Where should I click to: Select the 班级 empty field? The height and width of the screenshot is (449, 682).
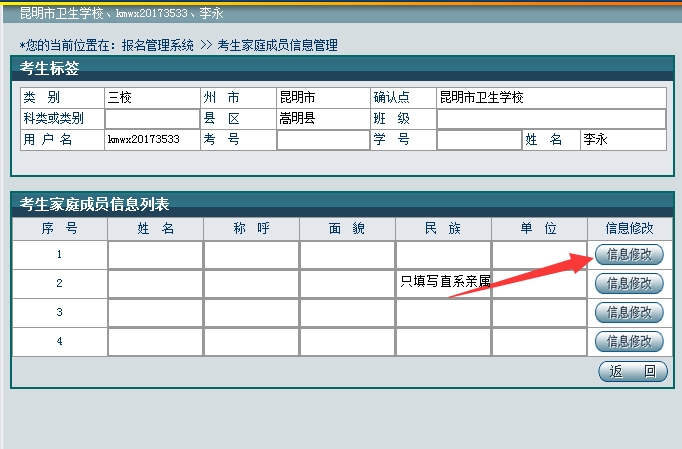point(551,119)
